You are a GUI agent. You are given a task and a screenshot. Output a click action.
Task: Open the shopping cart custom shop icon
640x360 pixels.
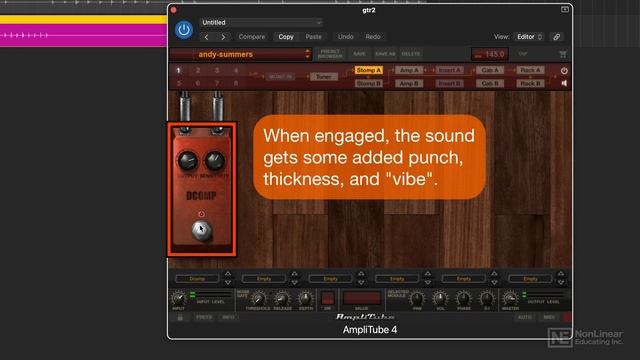click(x=563, y=54)
